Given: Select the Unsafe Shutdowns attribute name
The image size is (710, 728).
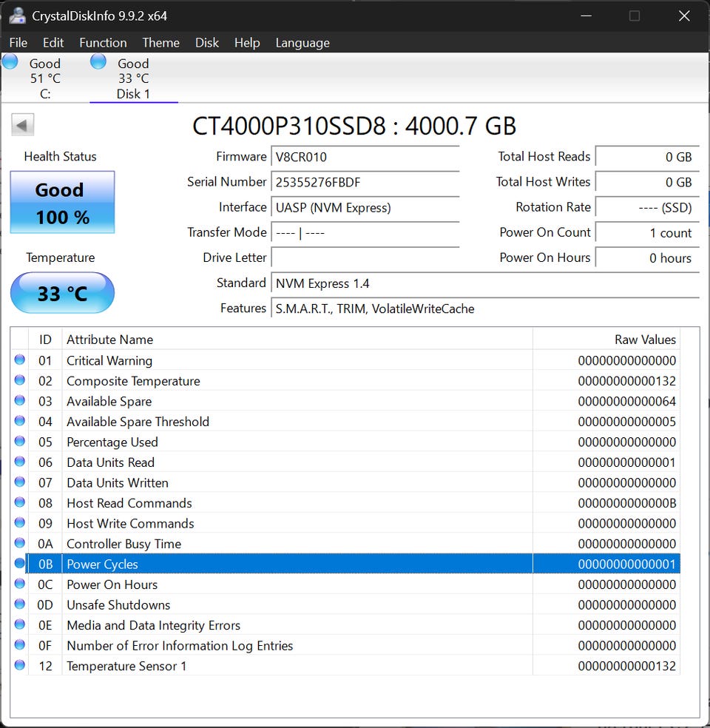Looking at the screenshot, I should tap(118, 605).
